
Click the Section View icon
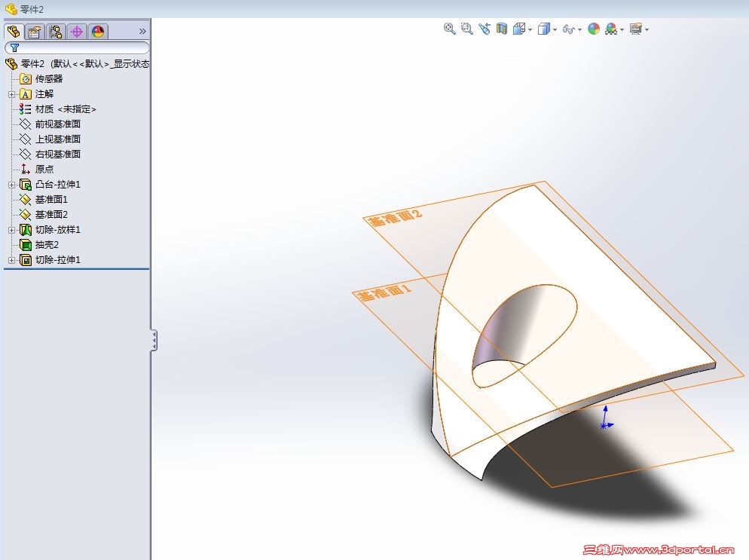click(502, 29)
